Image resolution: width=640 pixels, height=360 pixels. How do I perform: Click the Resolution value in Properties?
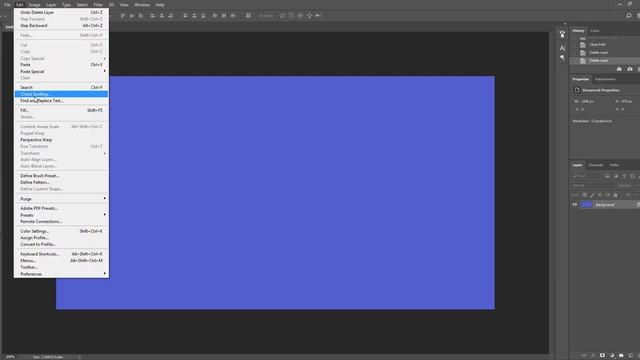tap(601, 121)
